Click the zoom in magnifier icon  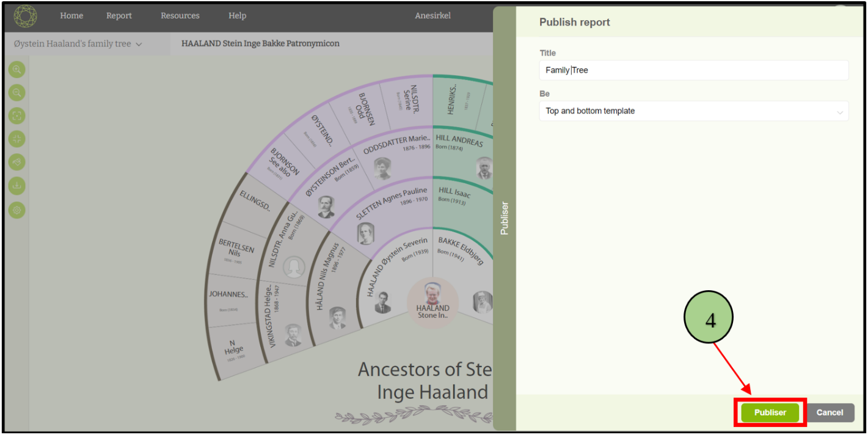(x=17, y=70)
